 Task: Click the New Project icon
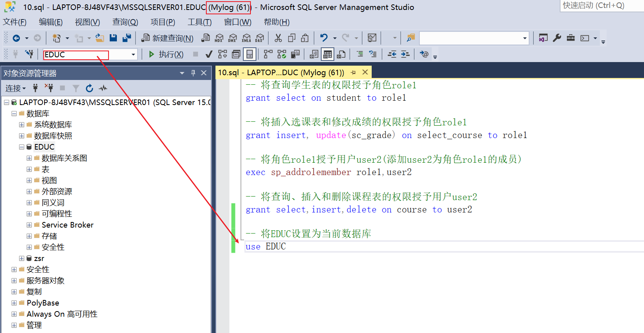tap(56, 38)
